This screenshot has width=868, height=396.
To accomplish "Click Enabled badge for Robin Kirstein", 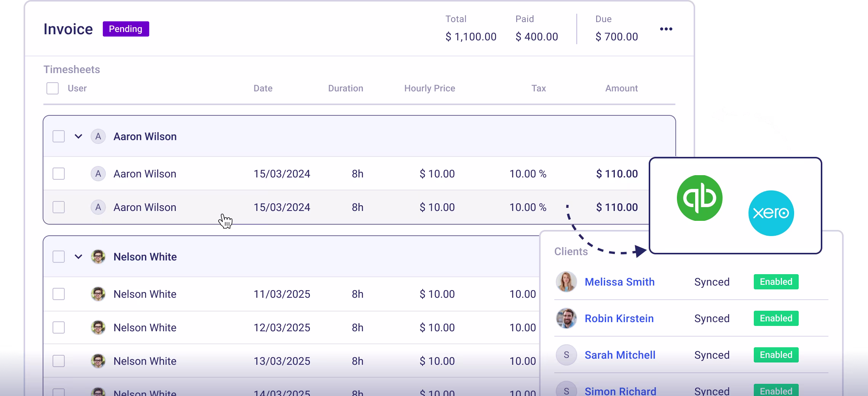I will tap(776, 318).
